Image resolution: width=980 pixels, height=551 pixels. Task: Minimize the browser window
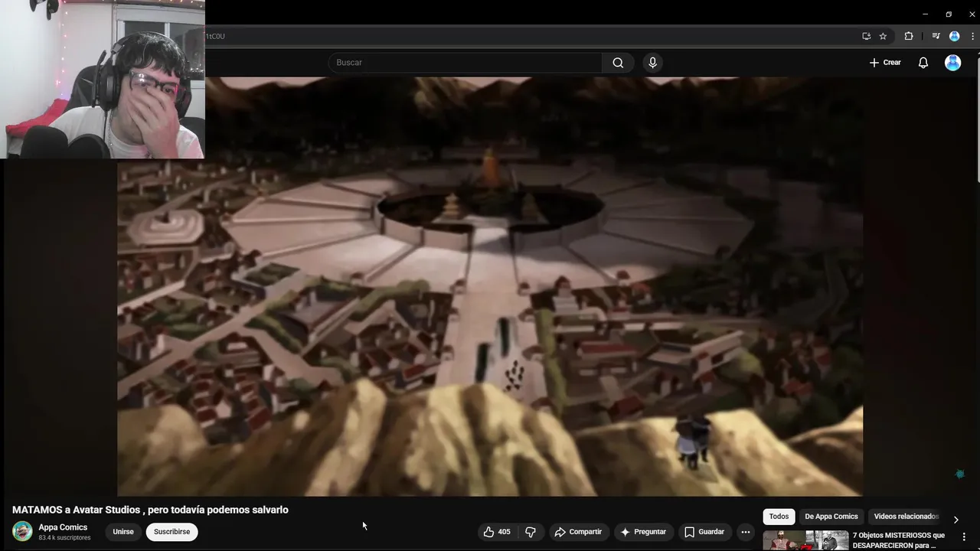925,14
